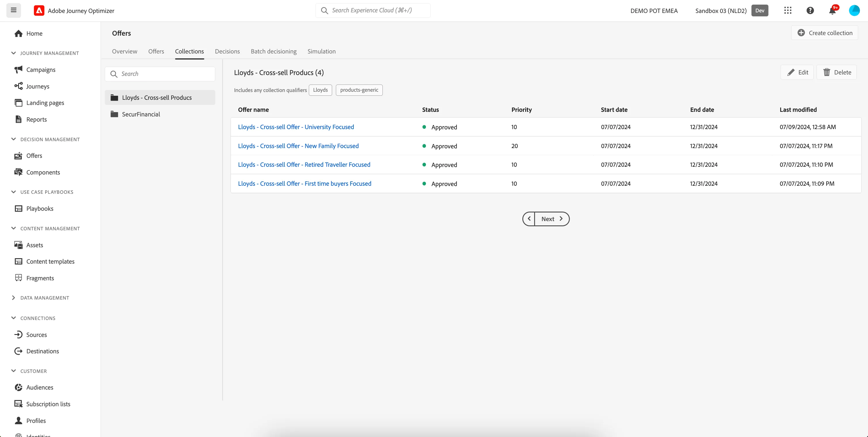
Task: Open Profiles in sidebar
Action: click(30, 421)
